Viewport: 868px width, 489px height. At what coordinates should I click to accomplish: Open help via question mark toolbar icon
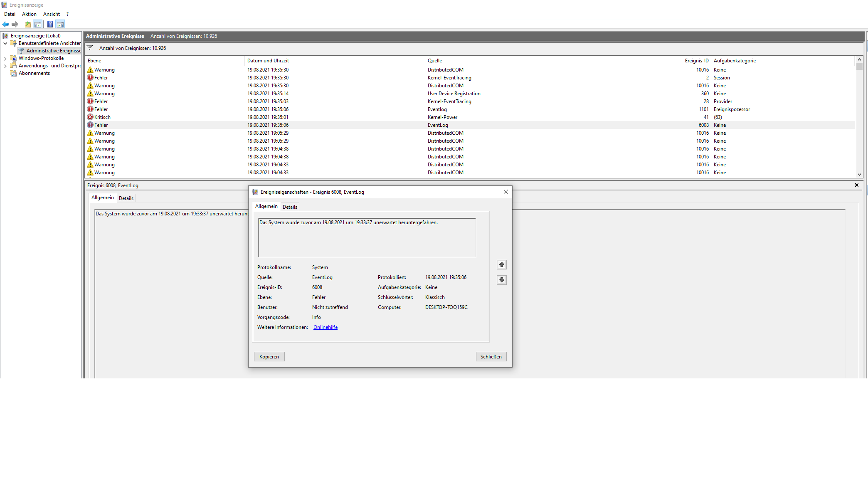pyautogui.click(x=50, y=24)
